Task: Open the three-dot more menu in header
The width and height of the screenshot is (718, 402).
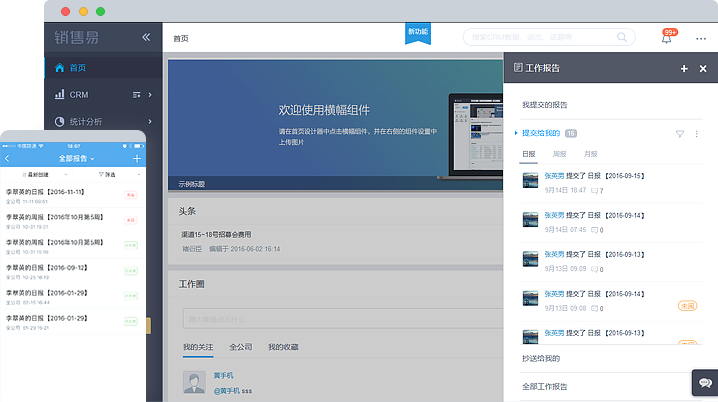Action: coord(701,38)
